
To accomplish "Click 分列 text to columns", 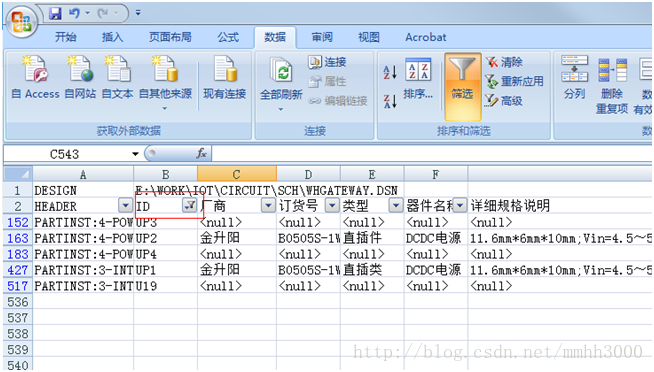I will click(x=574, y=78).
